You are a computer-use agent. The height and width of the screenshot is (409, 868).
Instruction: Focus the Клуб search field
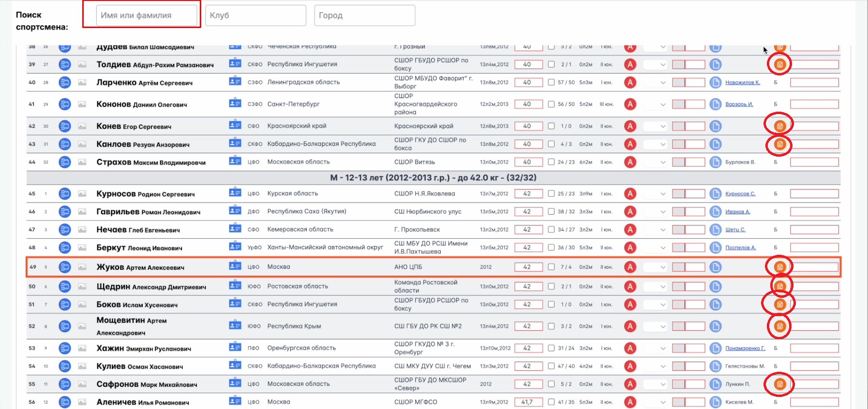255,15
